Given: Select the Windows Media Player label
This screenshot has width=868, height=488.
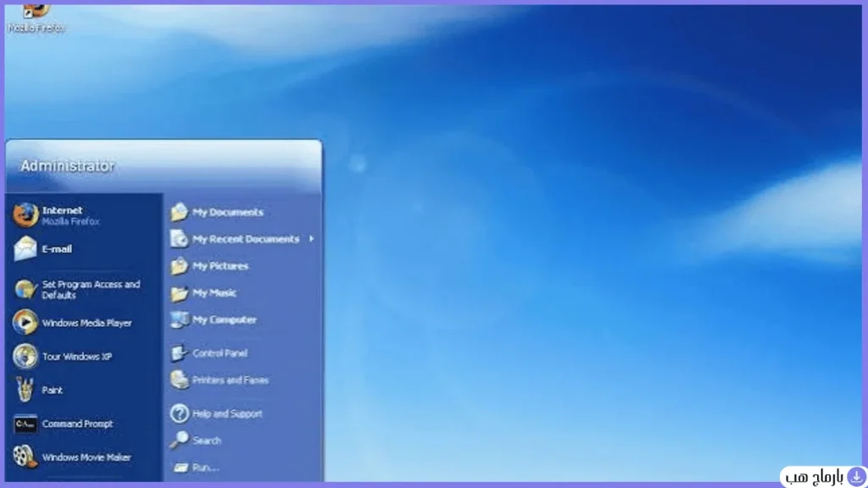Looking at the screenshot, I should click(87, 323).
